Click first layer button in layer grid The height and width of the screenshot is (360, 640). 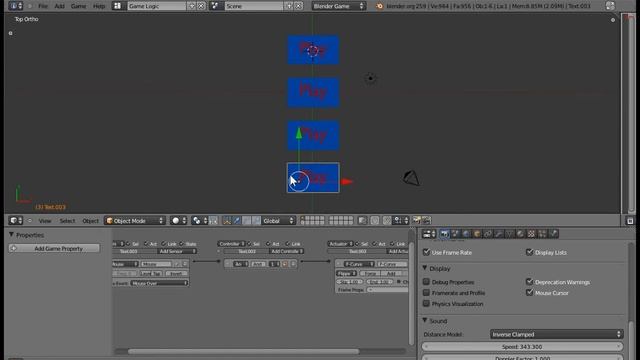303,218
